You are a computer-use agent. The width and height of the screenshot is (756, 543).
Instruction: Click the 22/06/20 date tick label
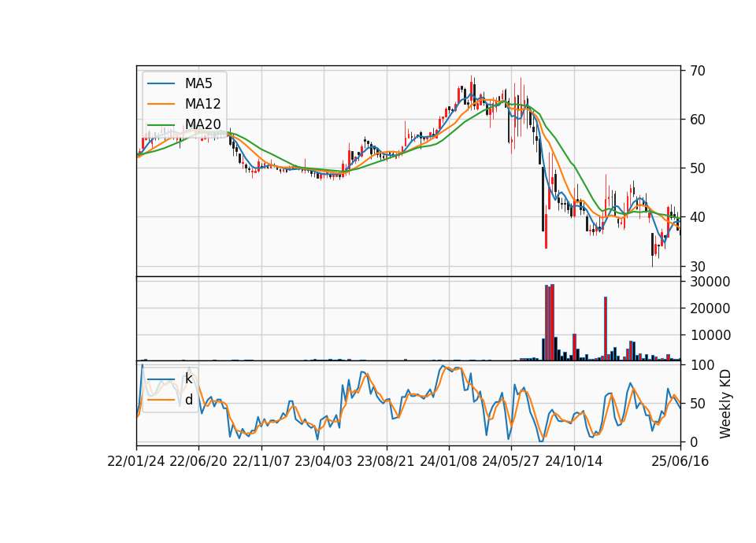(198, 461)
